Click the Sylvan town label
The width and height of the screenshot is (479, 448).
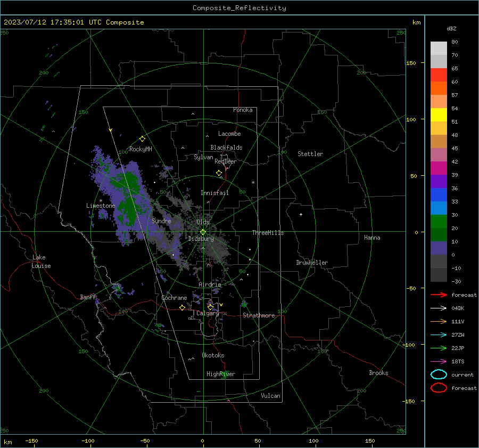point(203,157)
